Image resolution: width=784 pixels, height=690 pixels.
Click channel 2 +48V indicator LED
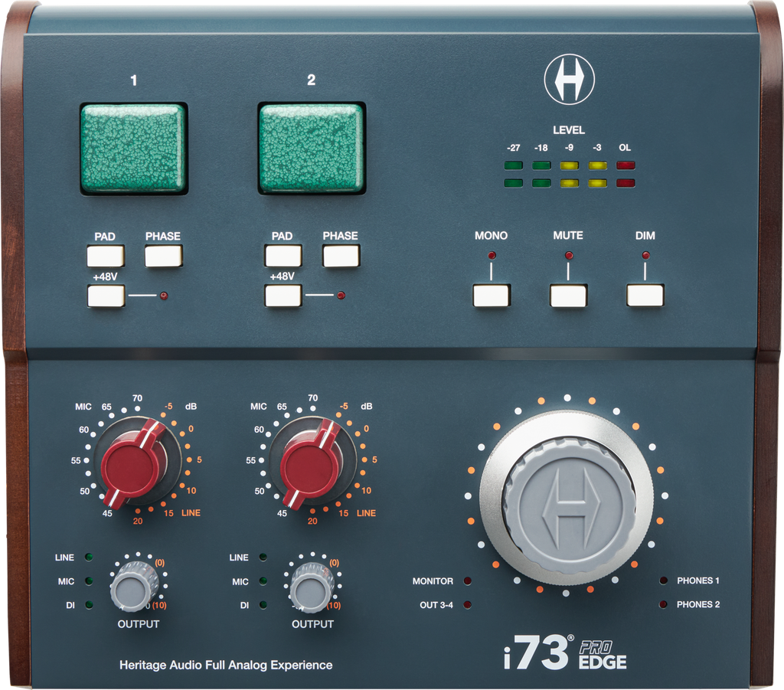(341, 296)
